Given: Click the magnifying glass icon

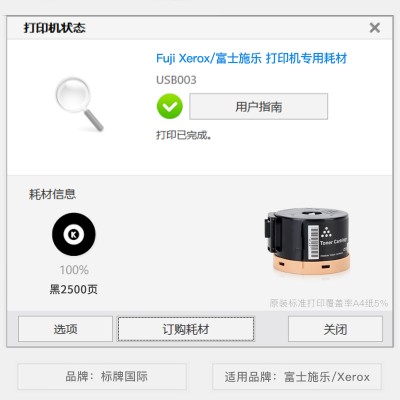Looking at the screenshot, I should click(79, 104).
